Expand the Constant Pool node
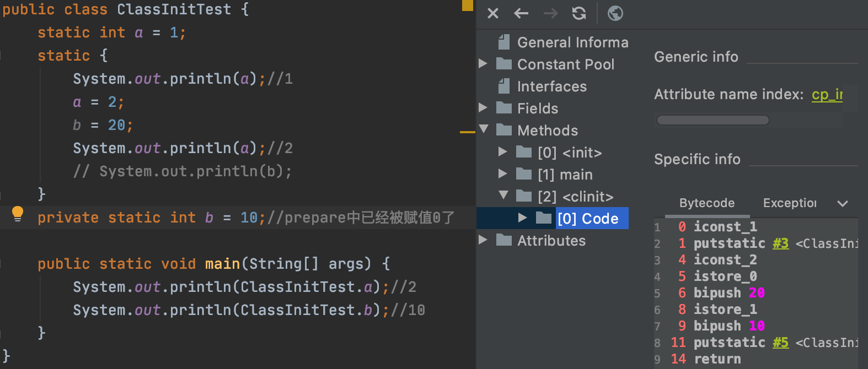The image size is (868, 369). (x=483, y=64)
